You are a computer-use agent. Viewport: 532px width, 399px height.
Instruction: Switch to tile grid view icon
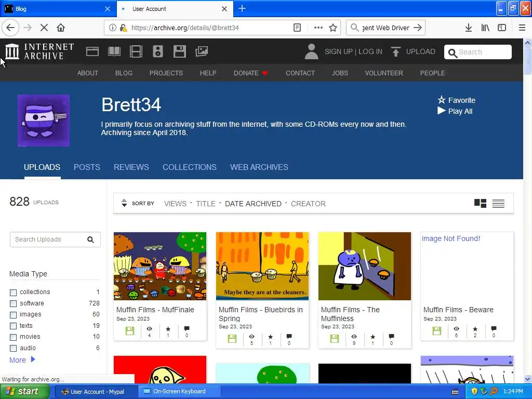[x=480, y=204]
